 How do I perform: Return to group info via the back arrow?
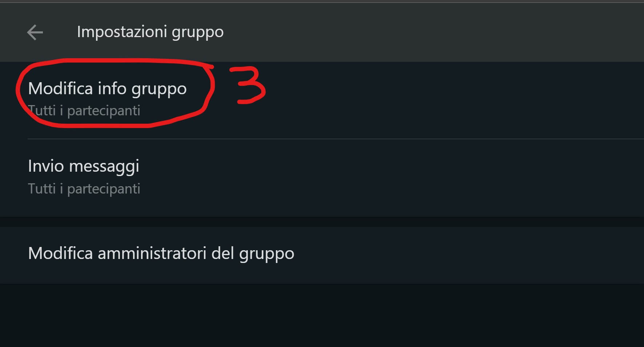tap(35, 32)
